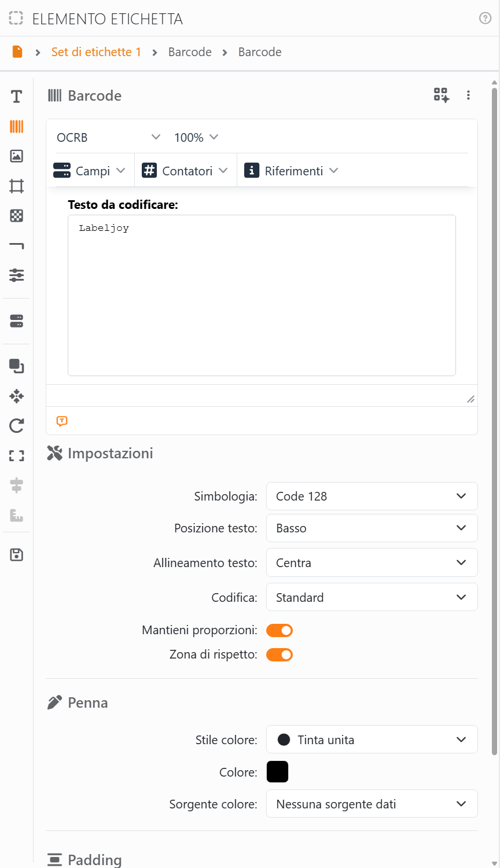Click the black Colore swatch
This screenshot has height=868, width=500.
(277, 771)
